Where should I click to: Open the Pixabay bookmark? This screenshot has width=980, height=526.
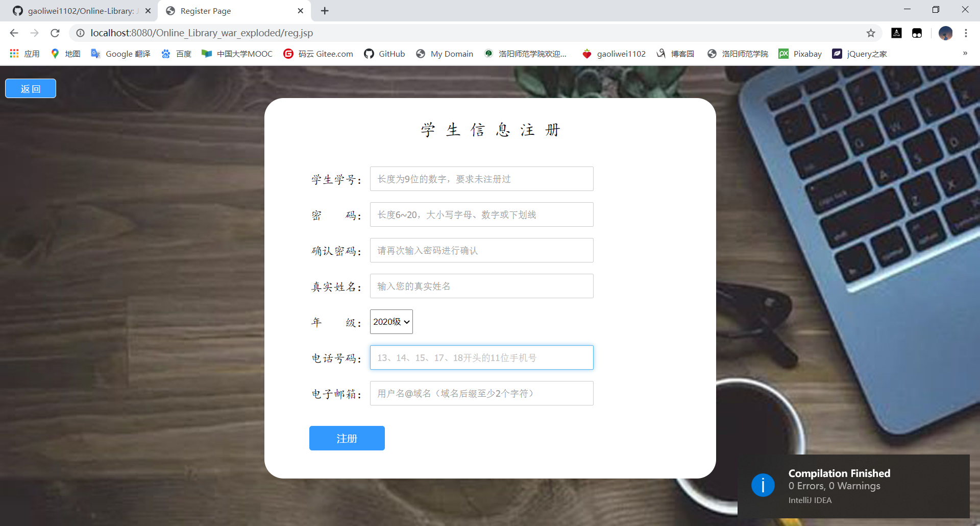point(800,54)
